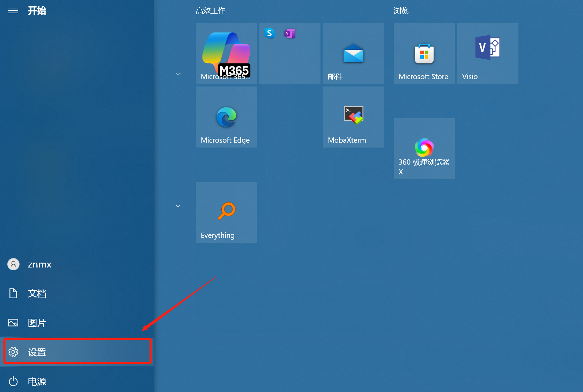Viewport: 583px width, 392px height.
Task: Open the Everything search tile
Action: point(226,212)
